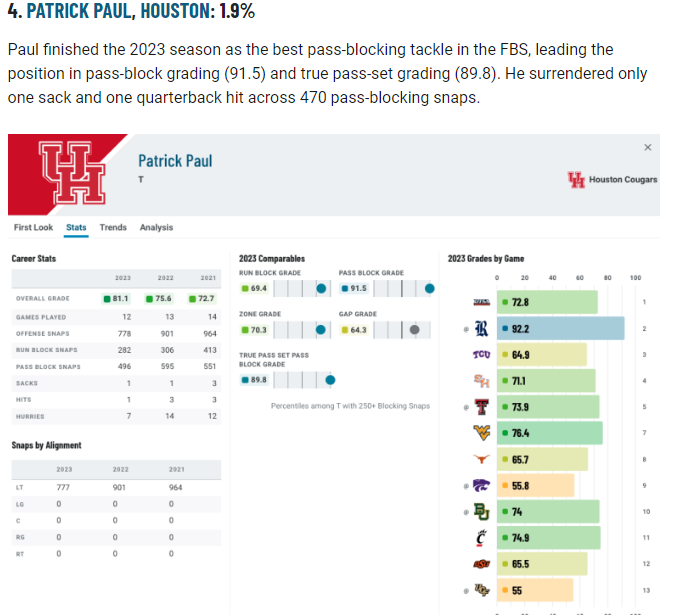The height and width of the screenshot is (615, 684).
Task: Click the Cincinnati Bearcats opponent logo
Action: 481,537
